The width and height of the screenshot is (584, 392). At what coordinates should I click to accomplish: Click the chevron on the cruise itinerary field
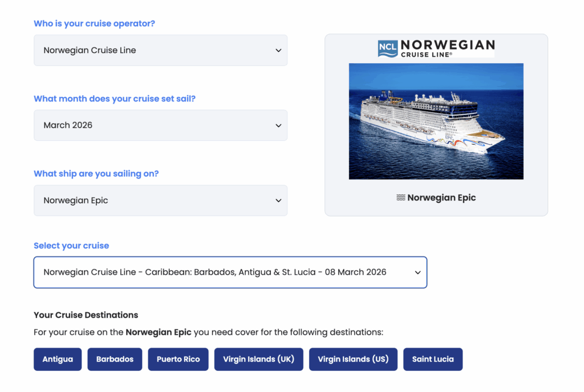tap(418, 272)
